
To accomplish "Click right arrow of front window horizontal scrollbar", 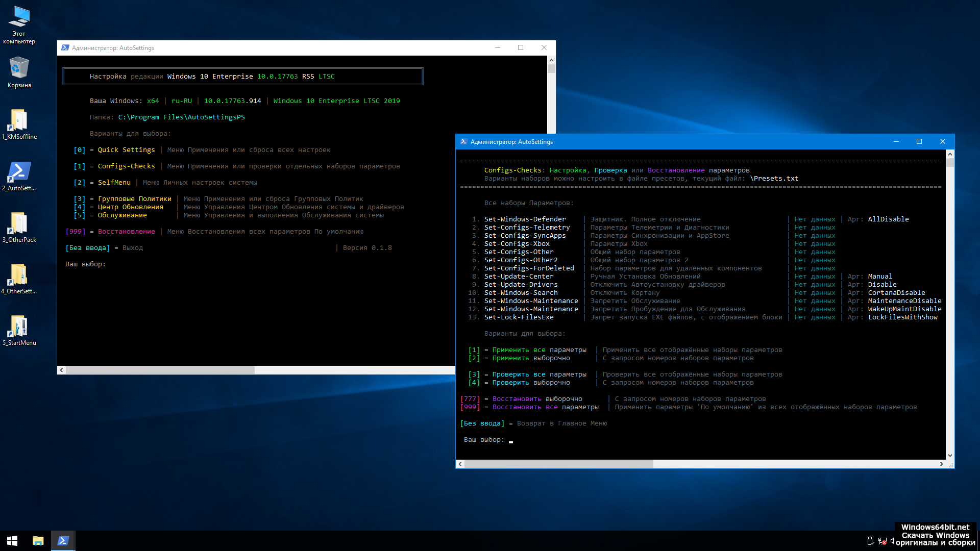I will (x=941, y=464).
